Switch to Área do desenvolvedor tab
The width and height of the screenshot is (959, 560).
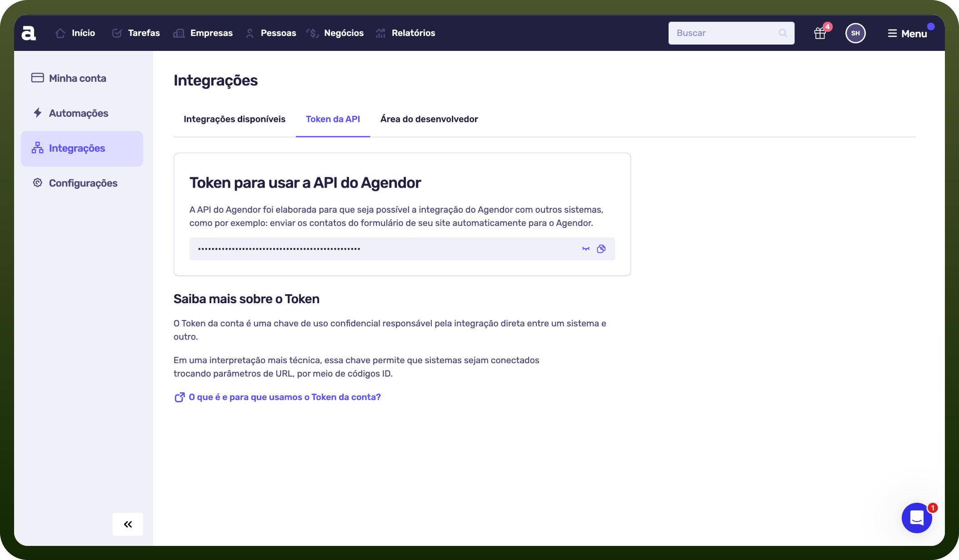[x=429, y=119]
